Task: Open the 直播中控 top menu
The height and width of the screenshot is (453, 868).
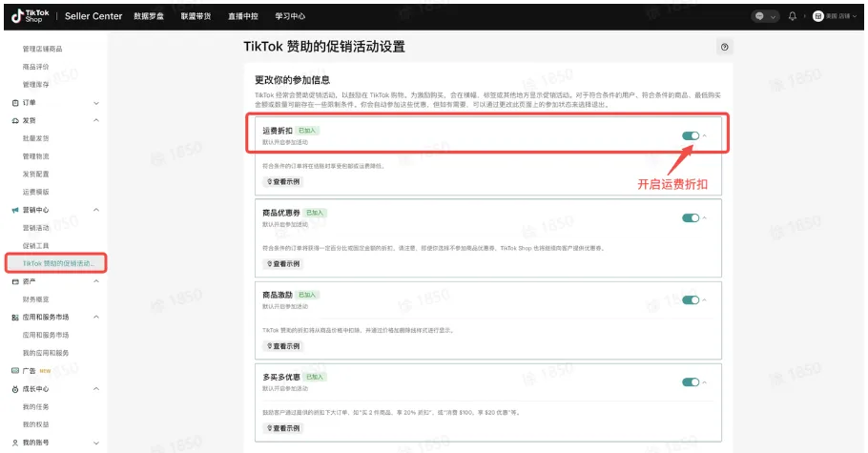Action: tap(243, 16)
